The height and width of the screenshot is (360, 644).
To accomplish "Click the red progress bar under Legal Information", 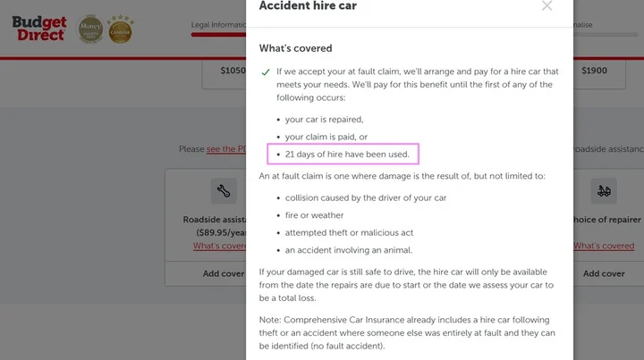I will coord(217,37).
